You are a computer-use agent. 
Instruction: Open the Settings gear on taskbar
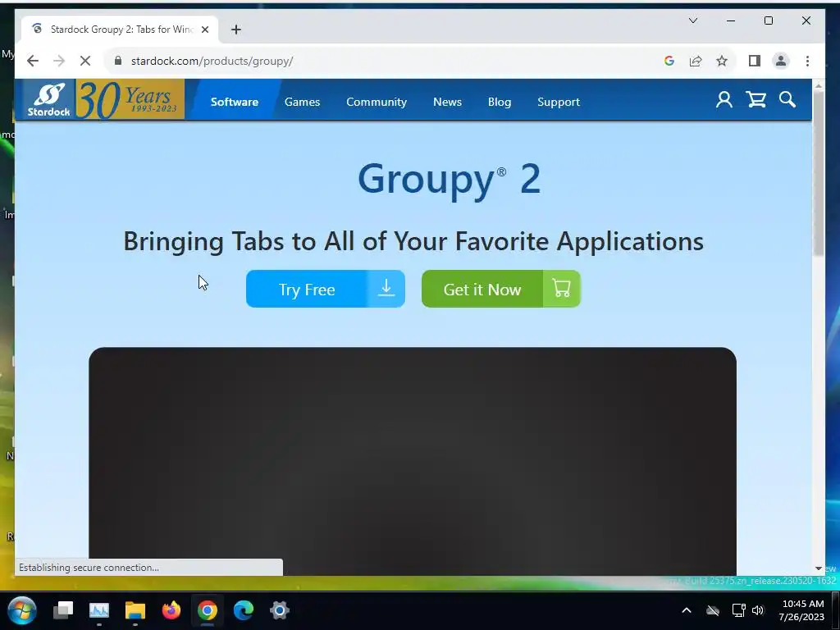click(x=279, y=610)
